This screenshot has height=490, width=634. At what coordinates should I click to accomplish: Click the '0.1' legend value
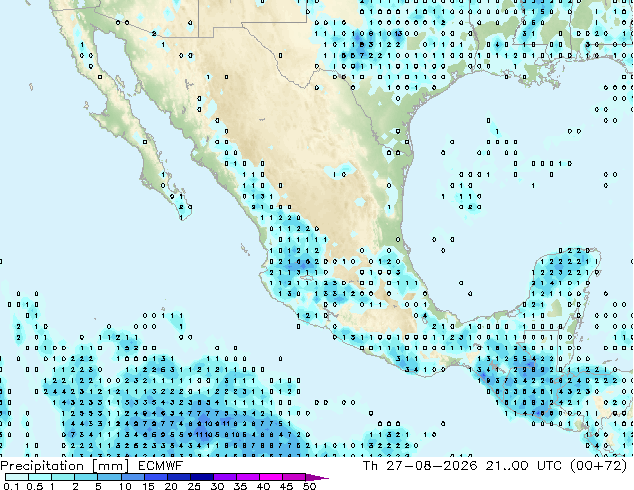coord(11,486)
